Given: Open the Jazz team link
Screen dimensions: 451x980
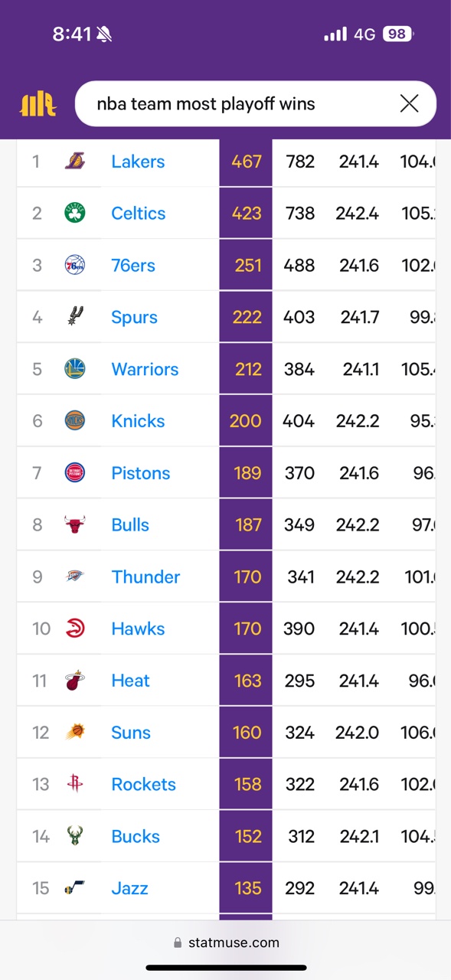Looking at the screenshot, I should pyautogui.click(x=129, y=888).
